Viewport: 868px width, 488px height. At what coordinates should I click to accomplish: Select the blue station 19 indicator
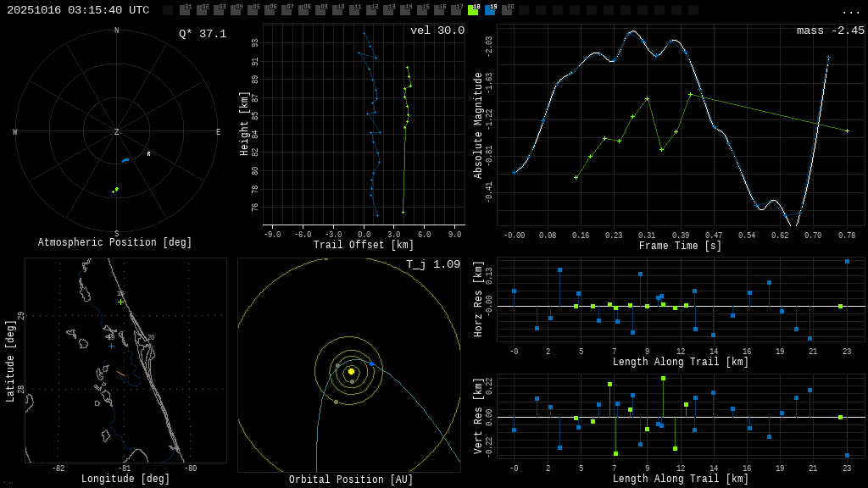tap(490, 10)
